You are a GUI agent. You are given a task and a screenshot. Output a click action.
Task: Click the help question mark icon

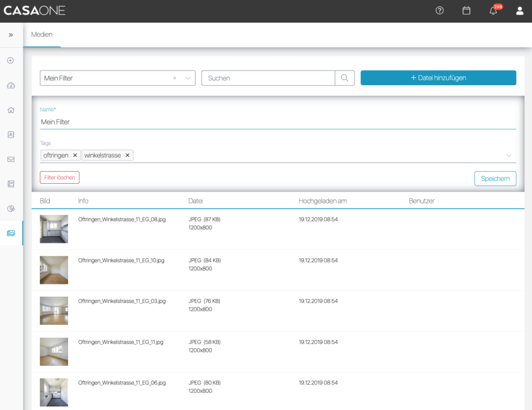point(440,10)
